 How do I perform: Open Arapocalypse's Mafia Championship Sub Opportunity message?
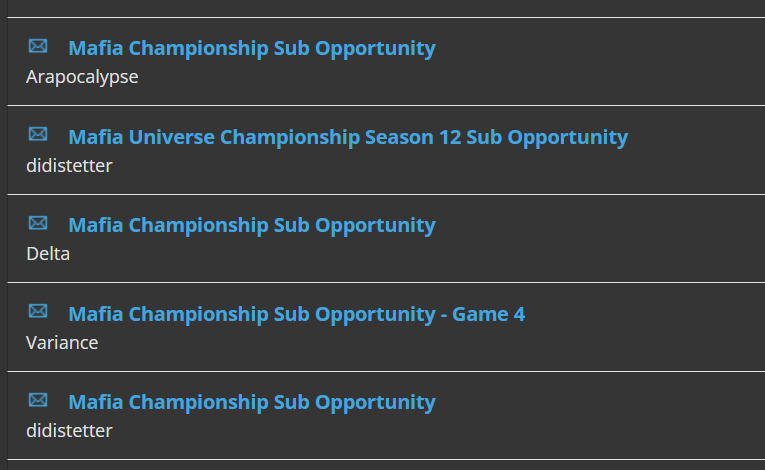pyautogui.click(x=251, y=48)
